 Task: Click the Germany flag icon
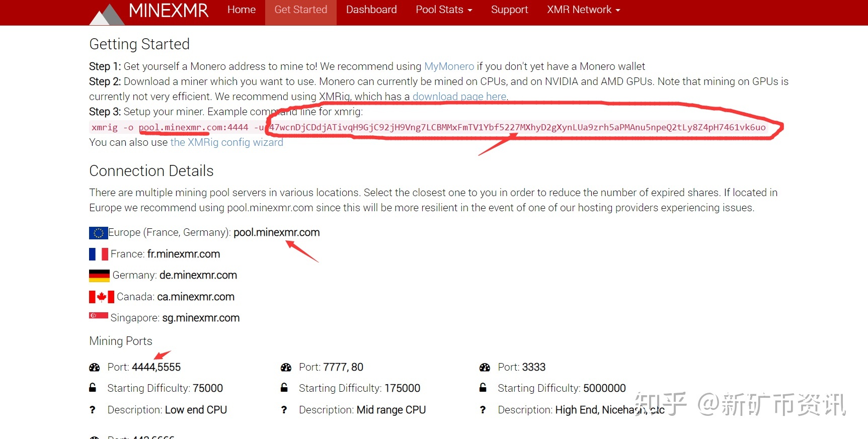click(99, 276)
